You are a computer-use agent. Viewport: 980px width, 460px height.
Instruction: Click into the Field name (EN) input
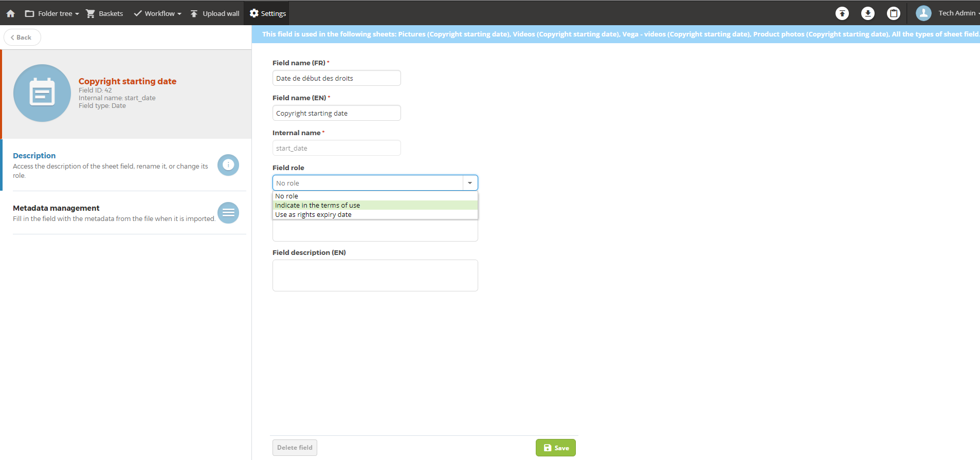[x=336, y=113]
